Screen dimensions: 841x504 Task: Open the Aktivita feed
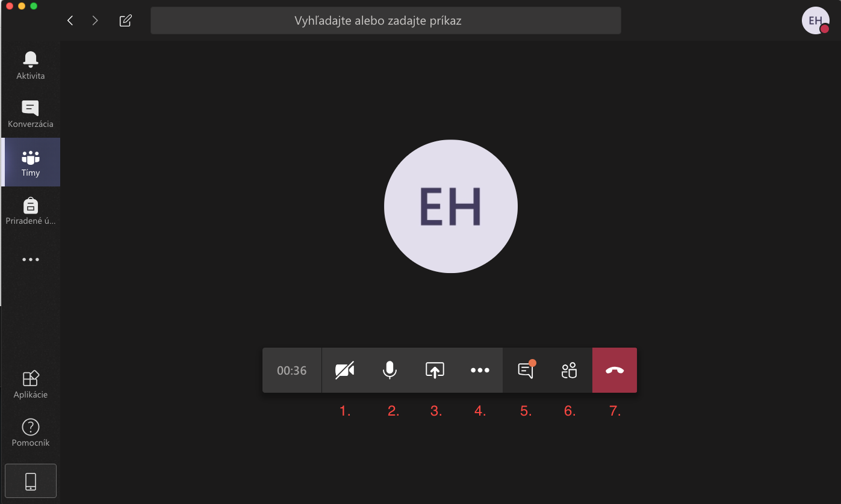pyautogui.click(x=31, y=66)
